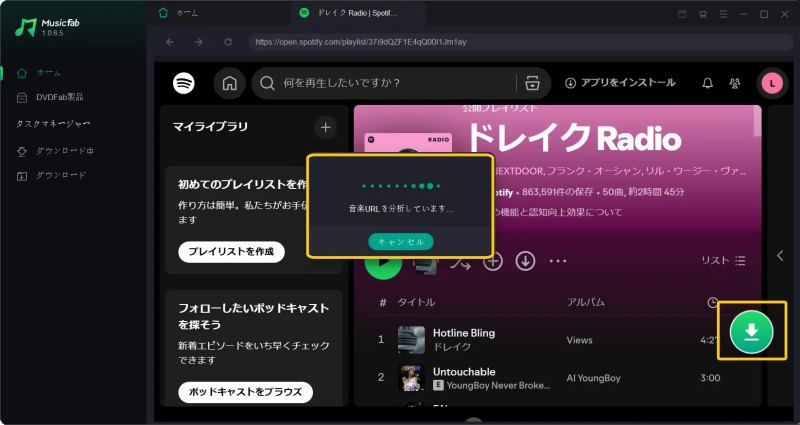
Task: Click the ドレイク artist under Hotline Bling
Action: (x=452, y=346)
